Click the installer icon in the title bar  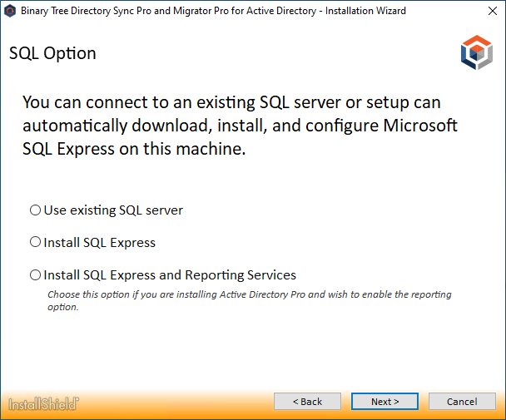coord(10,11)
